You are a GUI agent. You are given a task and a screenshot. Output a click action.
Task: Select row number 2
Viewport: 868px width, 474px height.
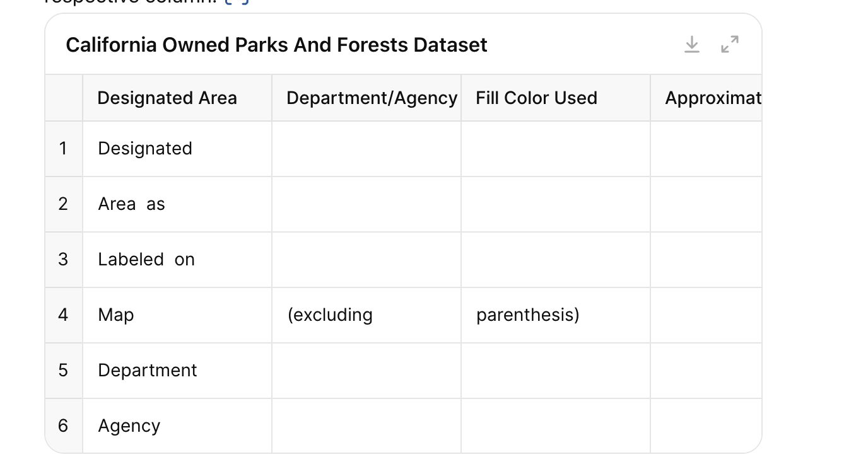[63, 204]
